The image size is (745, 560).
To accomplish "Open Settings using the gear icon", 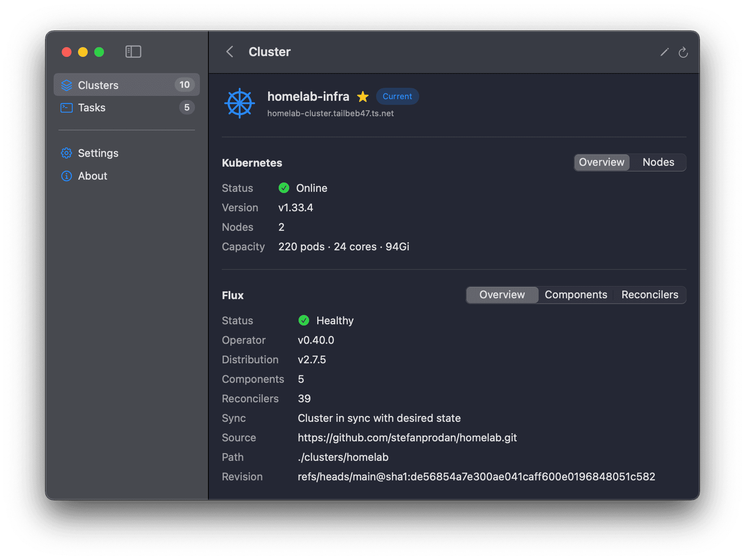I will click(66, 153).
